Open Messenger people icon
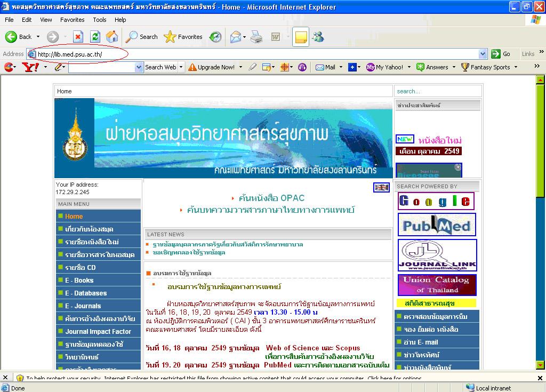Image resolution: width=546 pixels, height=392 pixels. (x=318, y=37)
